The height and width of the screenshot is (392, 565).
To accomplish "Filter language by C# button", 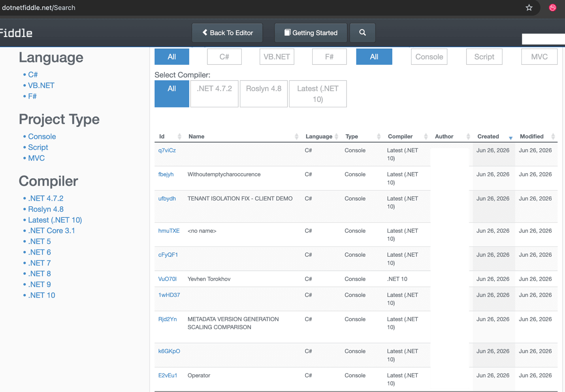I will coord(224,57).
